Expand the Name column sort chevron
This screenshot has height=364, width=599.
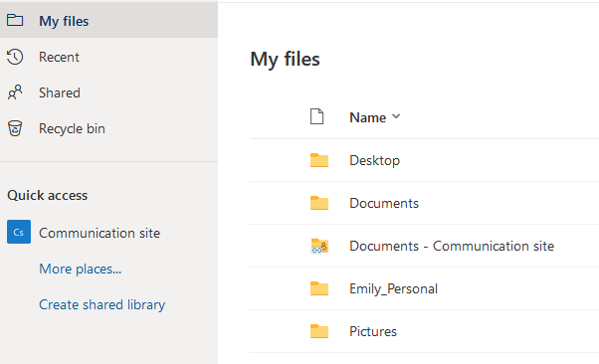(396, 116)
